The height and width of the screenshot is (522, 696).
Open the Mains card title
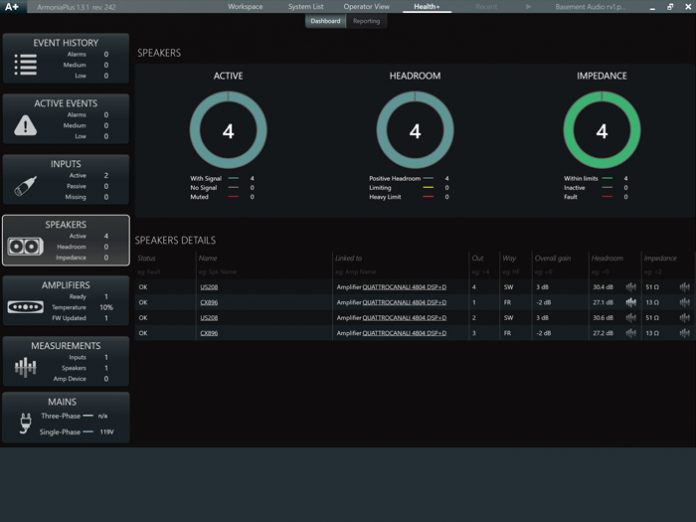62,402
